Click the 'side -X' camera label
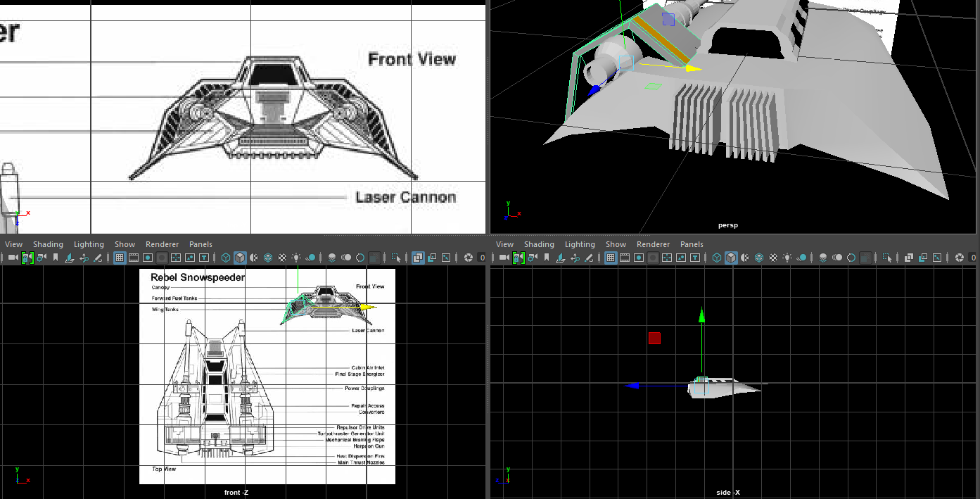Viewport: 980px width, 499px height. [727, 493]
